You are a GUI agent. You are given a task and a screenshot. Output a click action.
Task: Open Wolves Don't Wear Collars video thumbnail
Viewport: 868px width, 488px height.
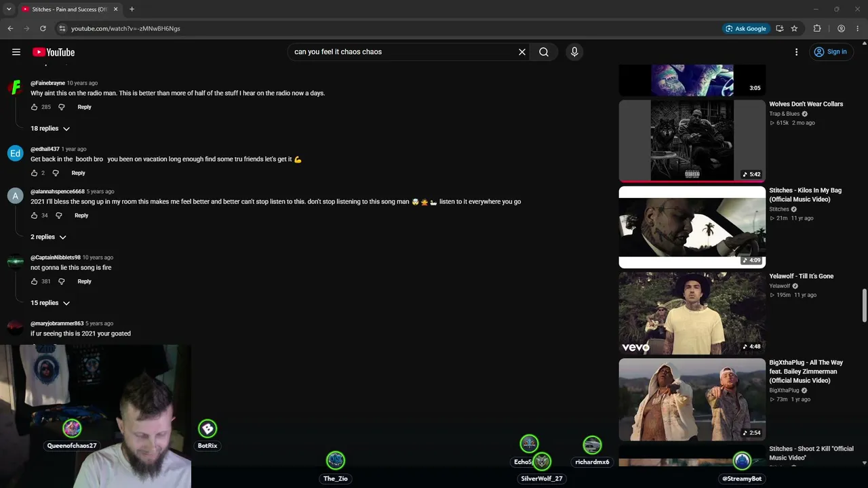click(692, 141)
